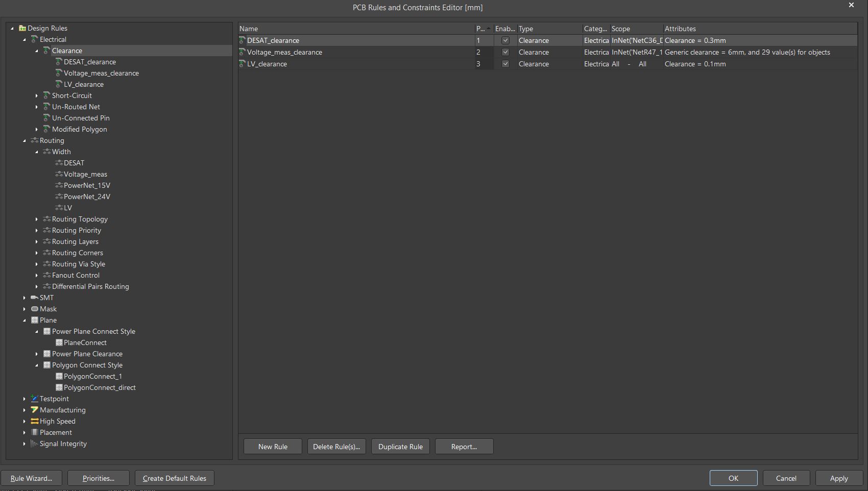Toggle the LV_clearance enabled checkbox
This screenshot has width=868, height=491.
tap(505, 64)
